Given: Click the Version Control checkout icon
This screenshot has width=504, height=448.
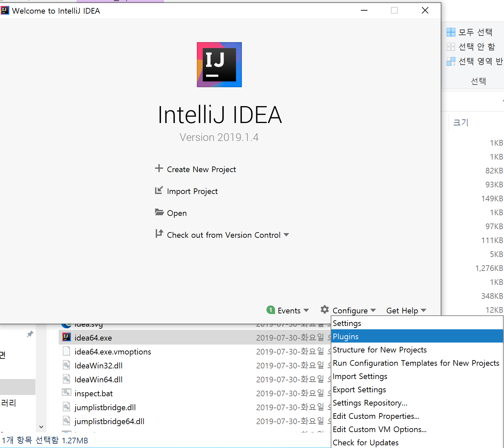Looking at the screenshot, I should [159, 233].
